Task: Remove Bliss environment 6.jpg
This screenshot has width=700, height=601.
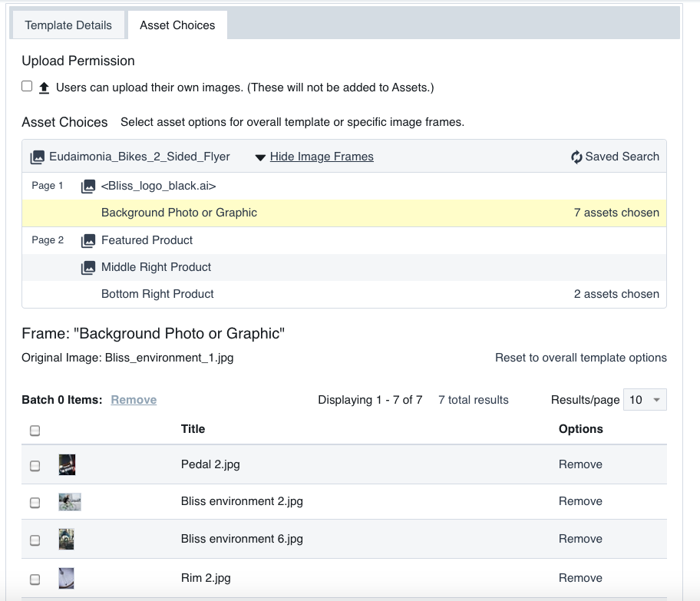Action: pyautogui.click(x=580, y=539)
